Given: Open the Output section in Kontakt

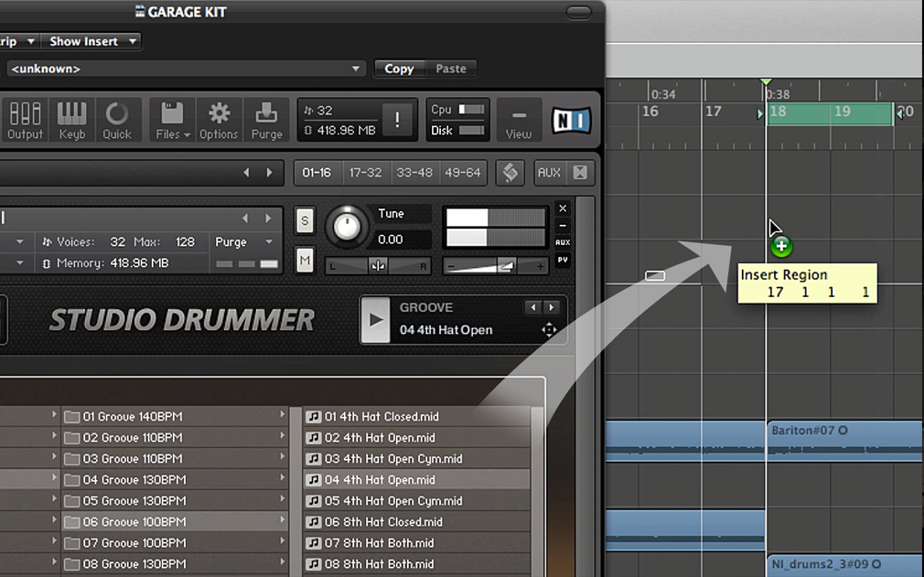Looking at the screenshot, I should (x=25, y=120).
